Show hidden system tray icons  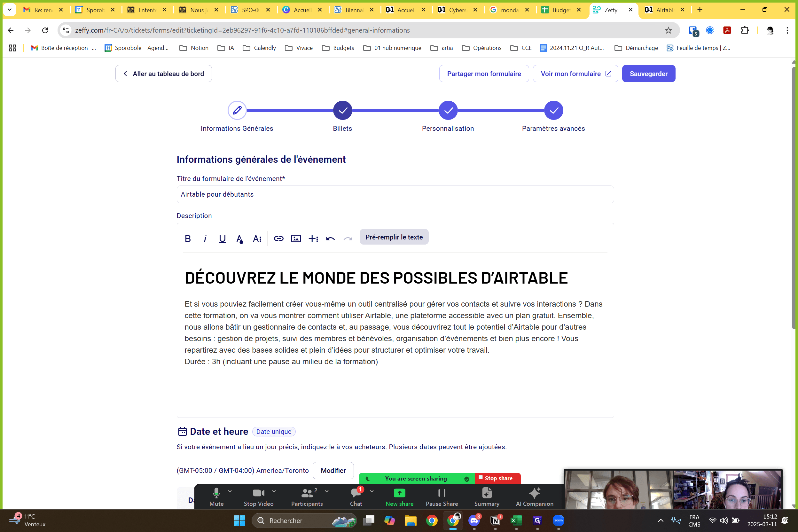tap(661, 520)
